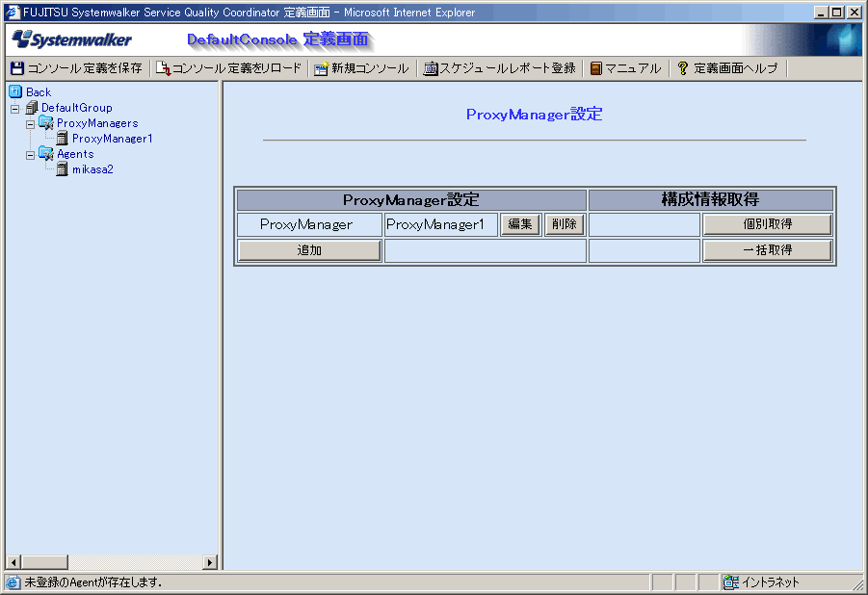Viewport: 868px width, 595px height.
Task: Click the 一括取得 button
Action: point(767,250)
